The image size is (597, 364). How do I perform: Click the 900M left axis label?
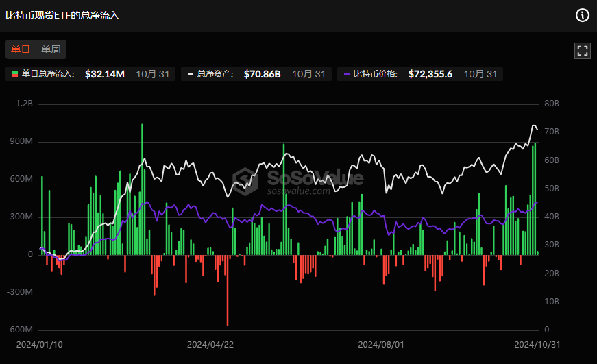point(21,141)
